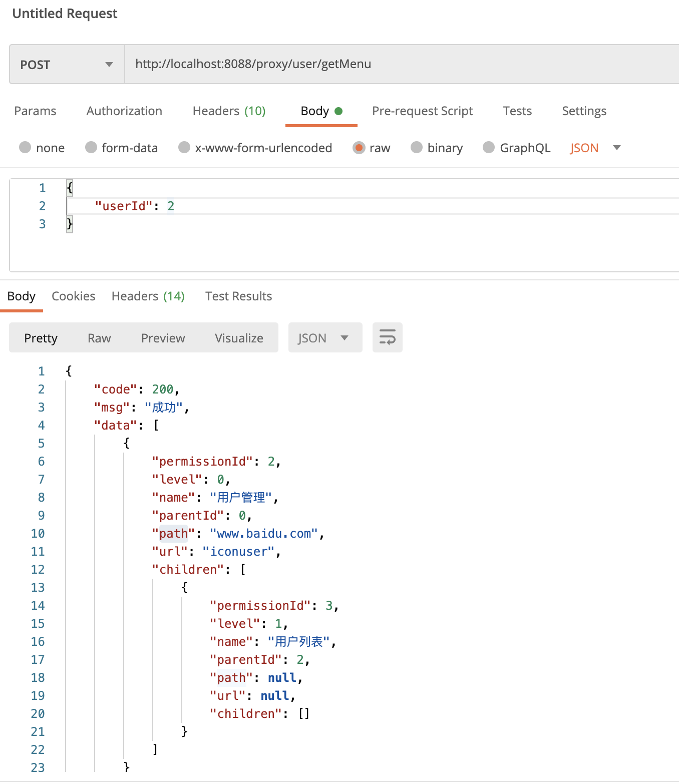This screenshot has width=679, height=784.
Task: Open the Pre-request Script tab
Action: point(422,111)
